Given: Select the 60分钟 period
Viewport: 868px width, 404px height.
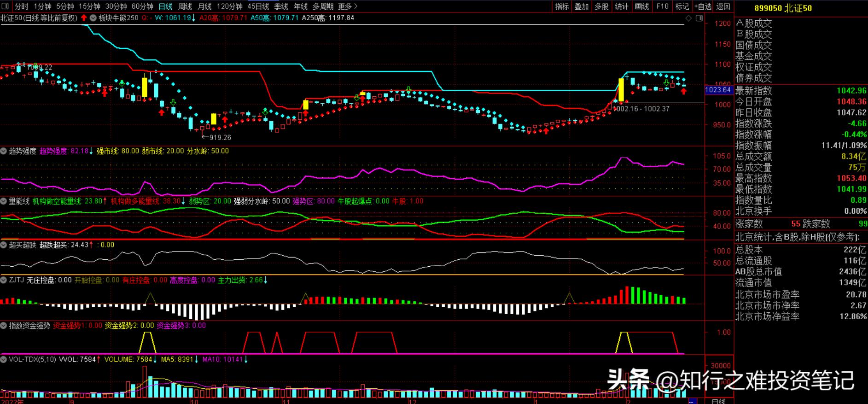Looking at the screenshot, I should pos(142,6).
